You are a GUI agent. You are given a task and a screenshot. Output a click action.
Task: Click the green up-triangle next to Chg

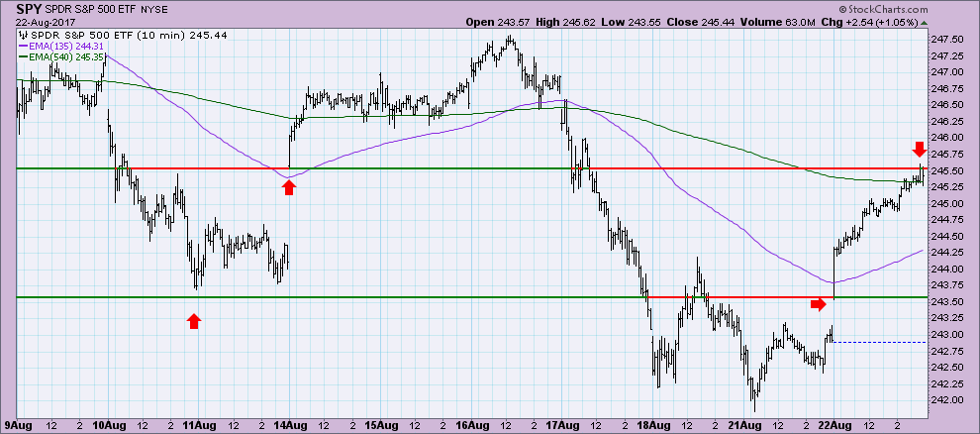pyautogui.click(x=925, y=23)
